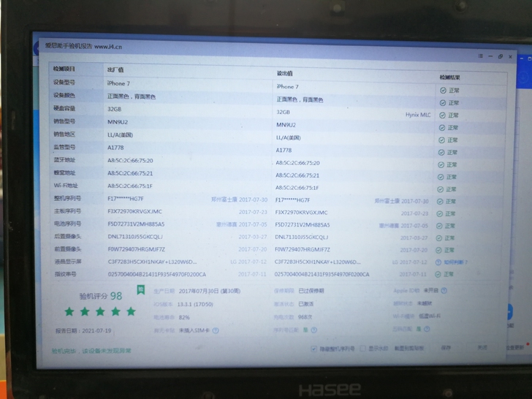Viewport: 532px width, 399px height.
Task: Click factory Bluetooth address A8:5C:2C:66:75:20
Action: 130,161
